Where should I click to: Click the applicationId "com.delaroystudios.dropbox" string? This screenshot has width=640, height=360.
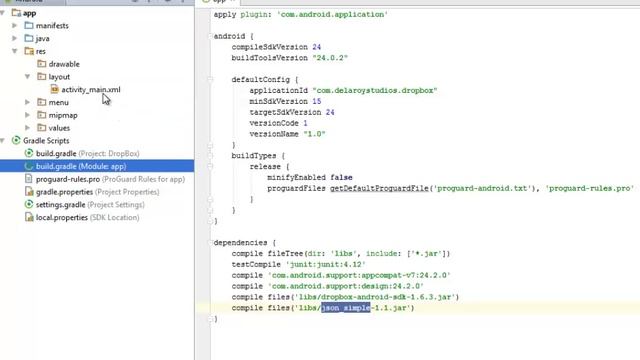click(375, 91)
